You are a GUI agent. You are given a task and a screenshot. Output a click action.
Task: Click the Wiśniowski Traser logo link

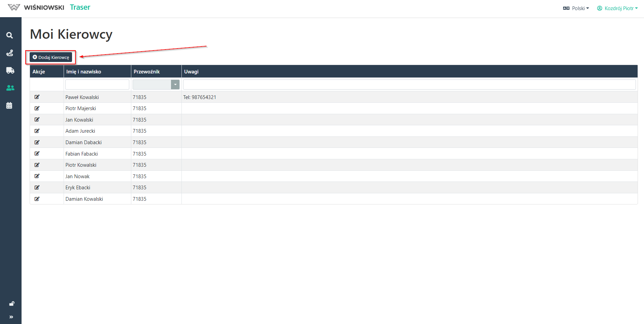click(49, 7)
